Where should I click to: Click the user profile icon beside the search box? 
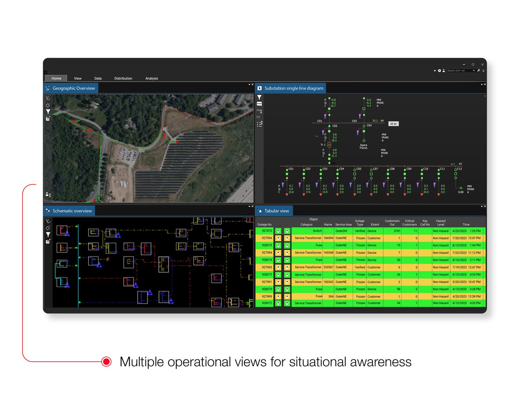[443, 71]
